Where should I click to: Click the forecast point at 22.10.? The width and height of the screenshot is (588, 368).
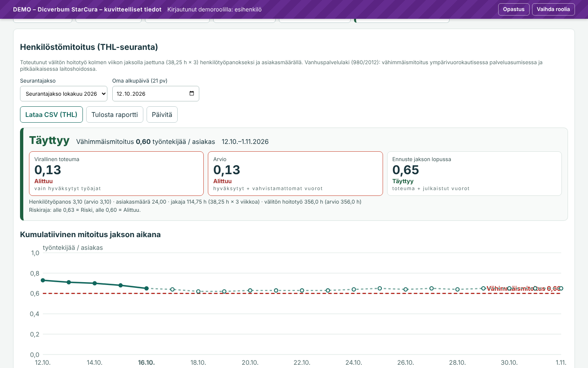[302, 291]
